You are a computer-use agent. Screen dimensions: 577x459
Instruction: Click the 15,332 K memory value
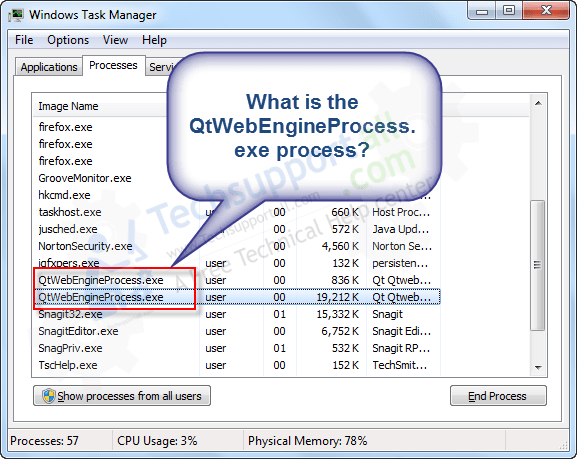click(337, 314)
